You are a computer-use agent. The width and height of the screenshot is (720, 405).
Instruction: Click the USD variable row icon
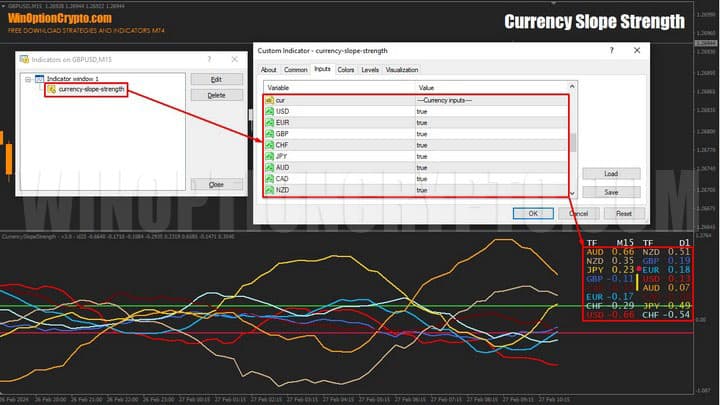[270, 111]
